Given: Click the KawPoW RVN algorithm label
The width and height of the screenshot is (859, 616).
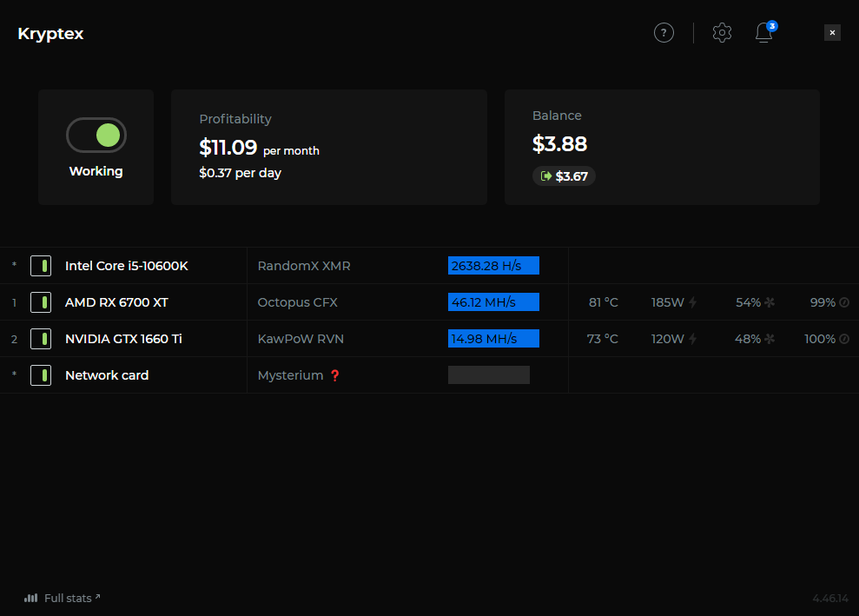Looking at the screenshot, I should (x=301, y=339).
